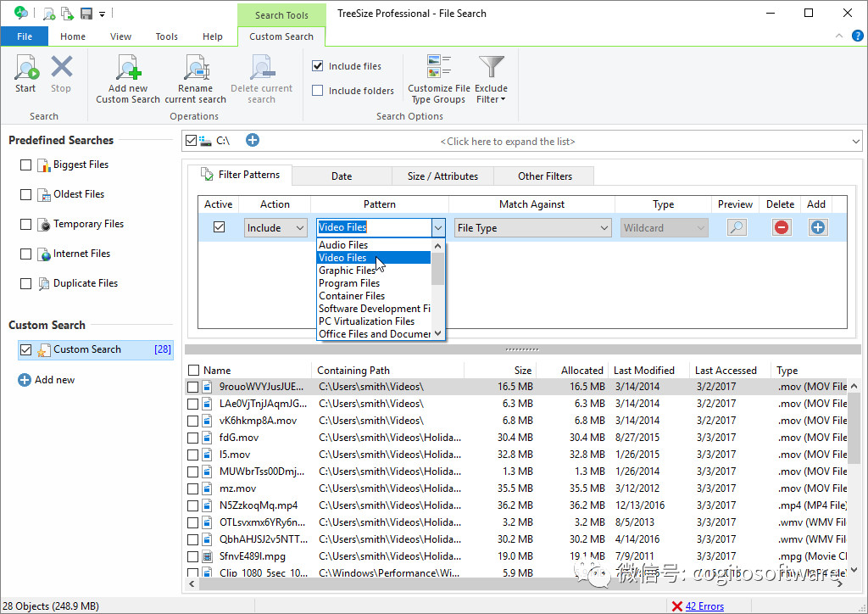
Task: Click the pattern list scrollbar thumb
Action: tap(438, 269)
